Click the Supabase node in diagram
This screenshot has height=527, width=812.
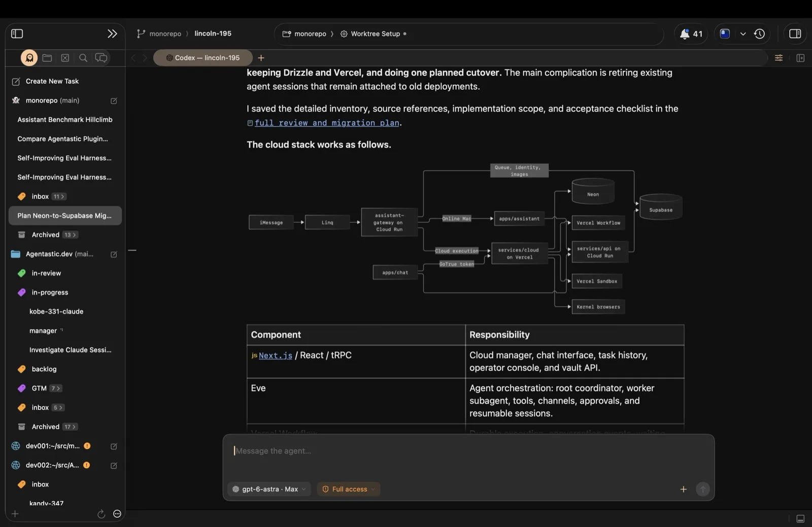661,207
